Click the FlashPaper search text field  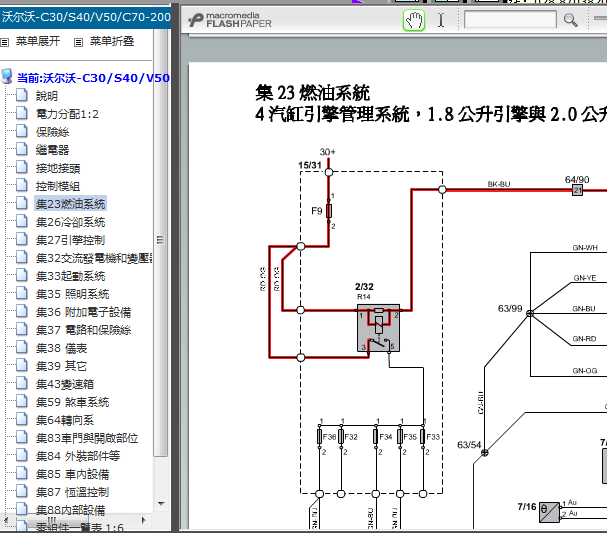point(510,20)
